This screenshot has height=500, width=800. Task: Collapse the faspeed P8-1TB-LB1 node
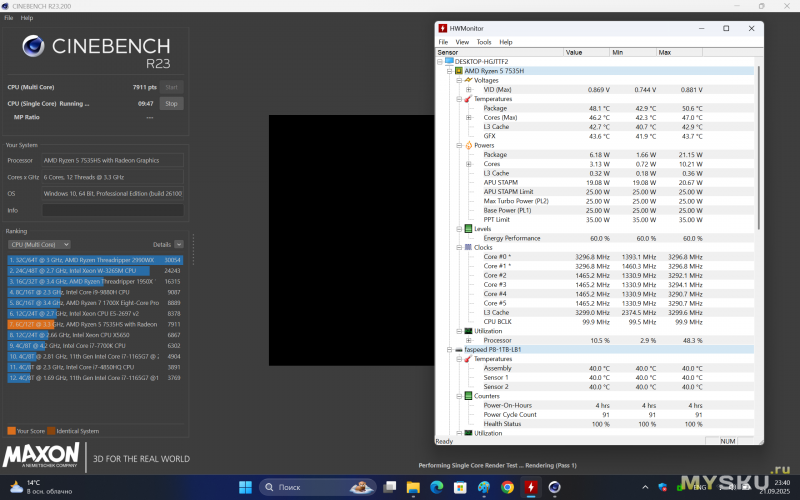point(449,349)
